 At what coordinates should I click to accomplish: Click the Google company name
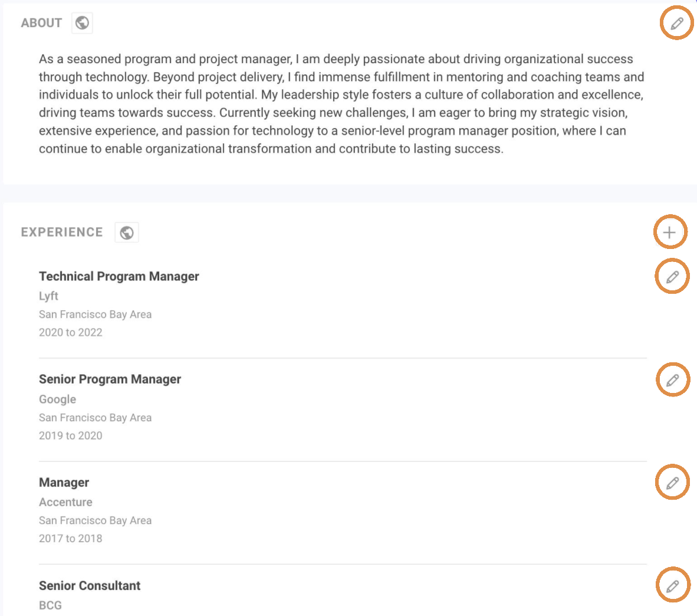57,399
